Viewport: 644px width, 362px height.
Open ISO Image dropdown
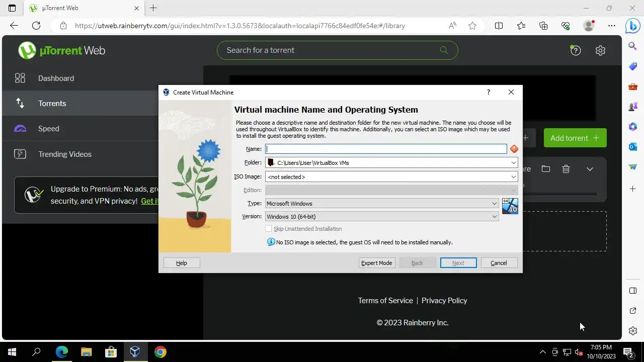pos(513,176)
